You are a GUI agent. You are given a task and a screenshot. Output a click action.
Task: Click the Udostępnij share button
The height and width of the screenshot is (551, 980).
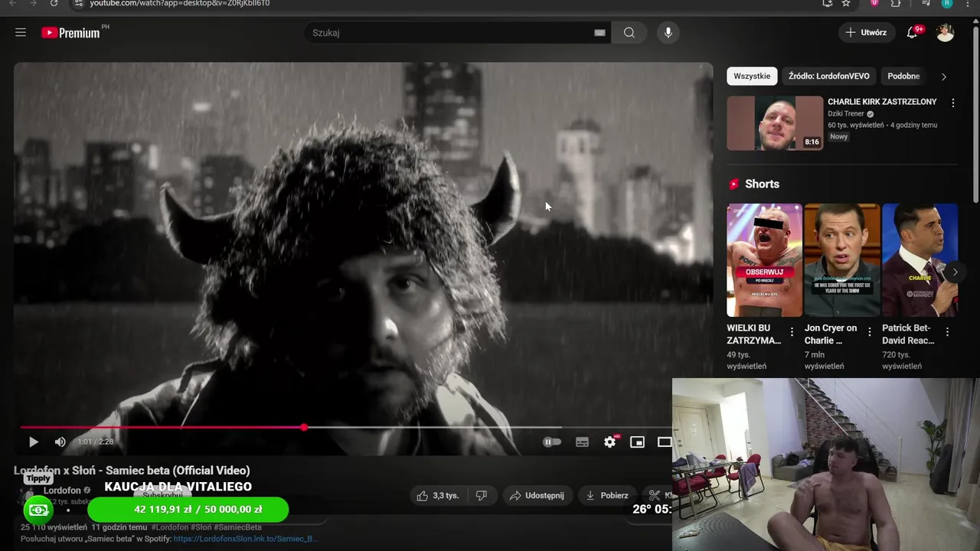pyautogui.click(x=537, y=495)
